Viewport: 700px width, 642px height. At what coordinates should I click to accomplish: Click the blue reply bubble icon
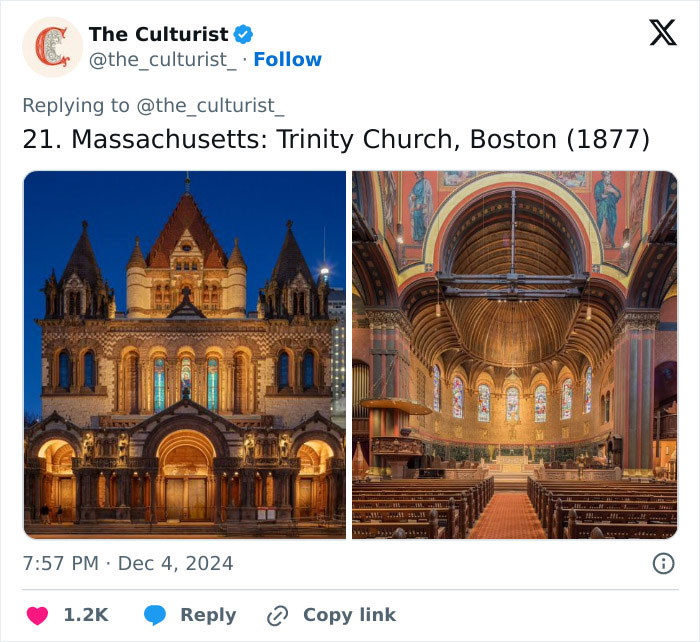(x=154, y=615)
